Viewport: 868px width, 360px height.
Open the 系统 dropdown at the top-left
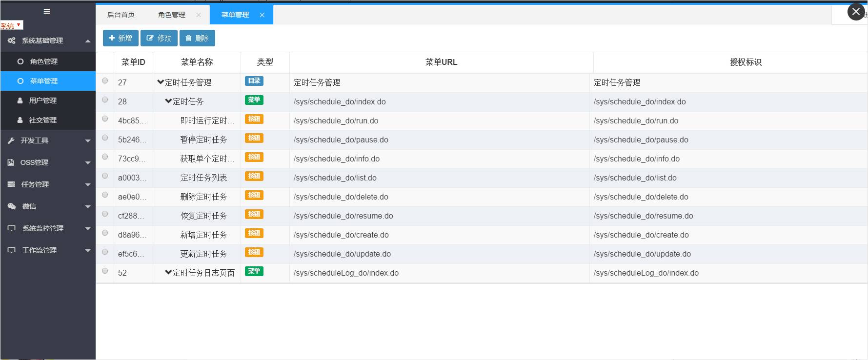(x=11, y=25)
